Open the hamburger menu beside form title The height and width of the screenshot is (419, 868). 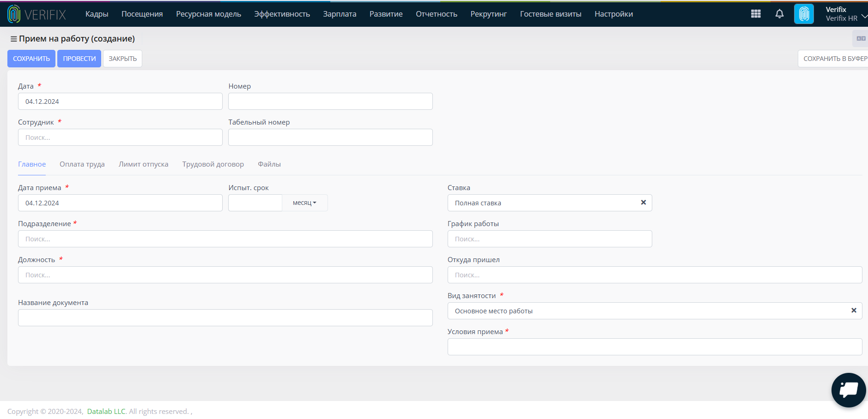coord(13,39)
